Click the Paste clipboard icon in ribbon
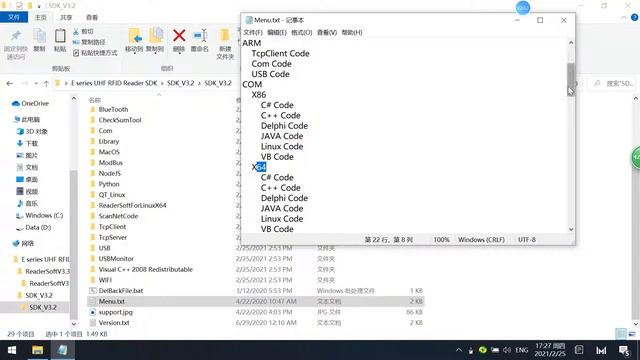Image resolution: width=640 pixels, height=360 pixels. pyautogui.click(x=60, y=36)
